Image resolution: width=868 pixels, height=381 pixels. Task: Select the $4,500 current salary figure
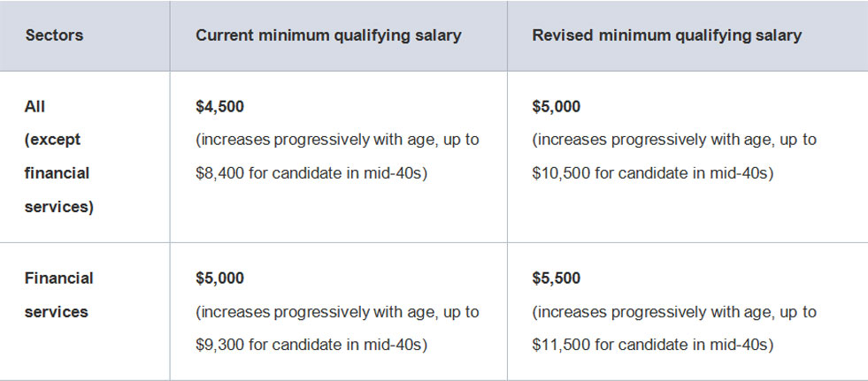click(x=219, y=107)
